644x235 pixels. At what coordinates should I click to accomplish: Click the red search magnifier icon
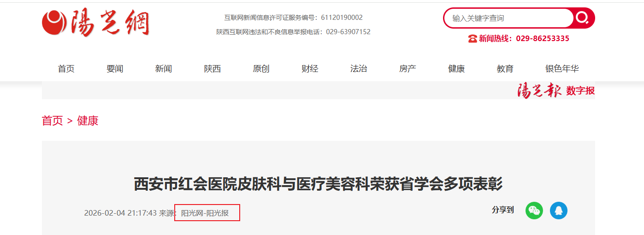pos(583,18)
